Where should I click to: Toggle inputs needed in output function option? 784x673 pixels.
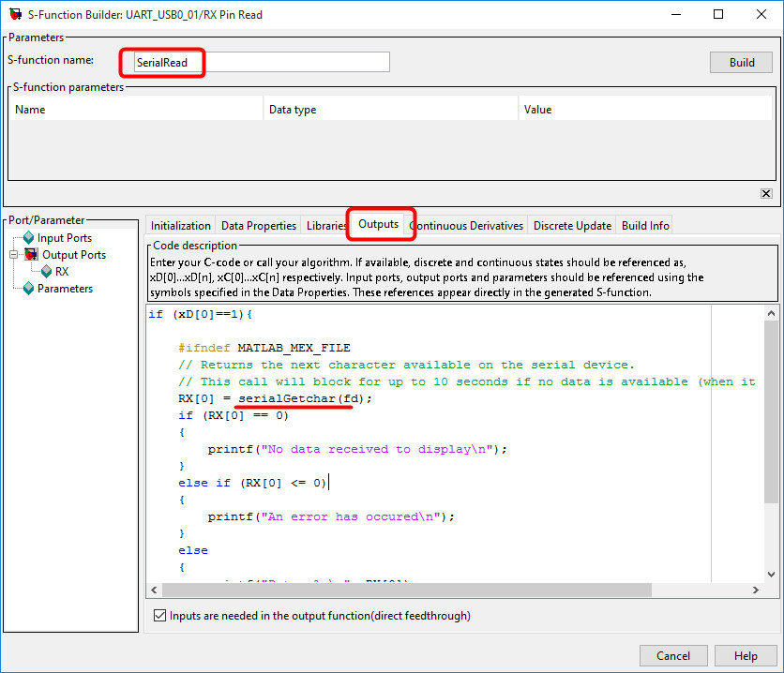(159, 616)
